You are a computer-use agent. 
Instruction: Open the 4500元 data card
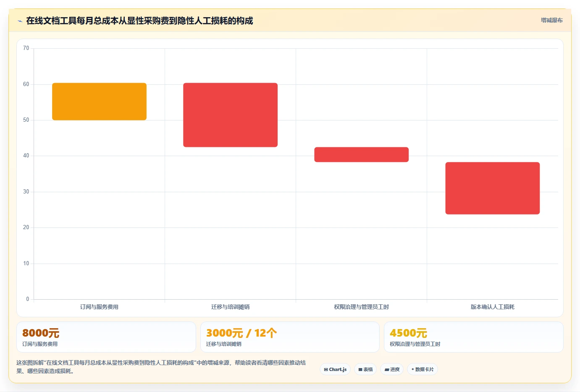tap(473, 337)
